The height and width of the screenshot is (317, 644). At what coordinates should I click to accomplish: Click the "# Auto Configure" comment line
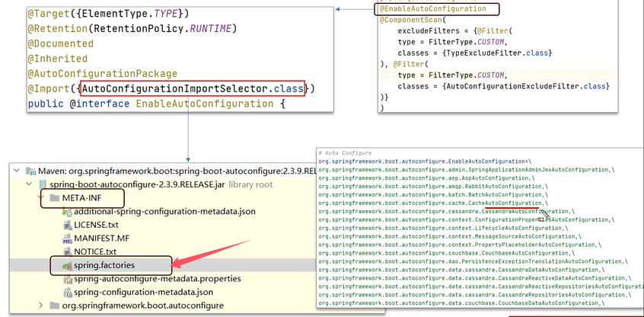tap(345, 153)
